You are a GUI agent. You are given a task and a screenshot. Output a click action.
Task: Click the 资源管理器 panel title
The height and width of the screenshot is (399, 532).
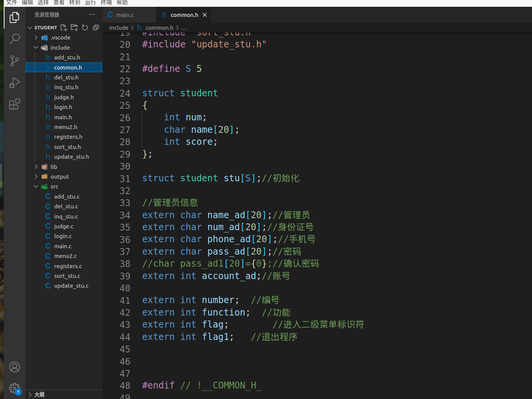click(47, 15)
